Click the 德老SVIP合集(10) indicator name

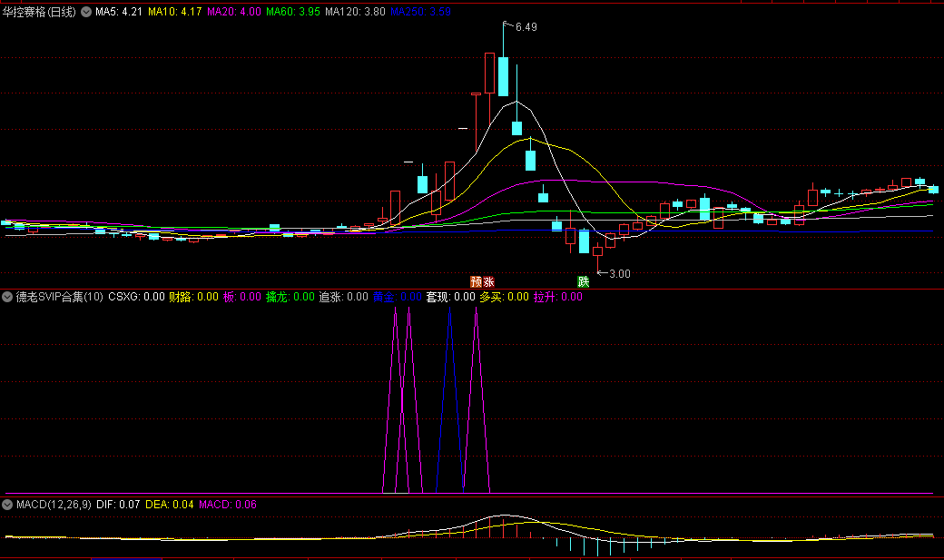click(x=60, y=297)
